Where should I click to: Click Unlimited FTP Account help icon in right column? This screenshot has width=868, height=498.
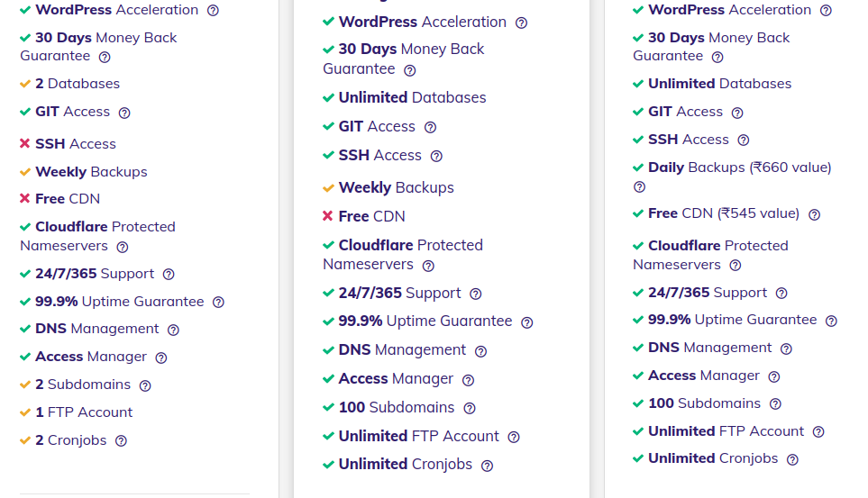(818, 432)
